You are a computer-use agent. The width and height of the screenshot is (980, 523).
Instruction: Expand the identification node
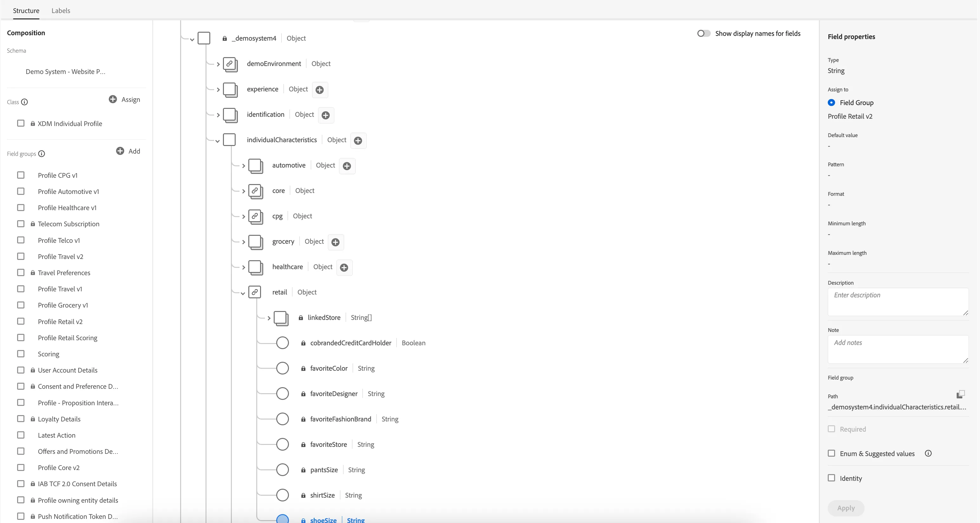click(218, 115)
